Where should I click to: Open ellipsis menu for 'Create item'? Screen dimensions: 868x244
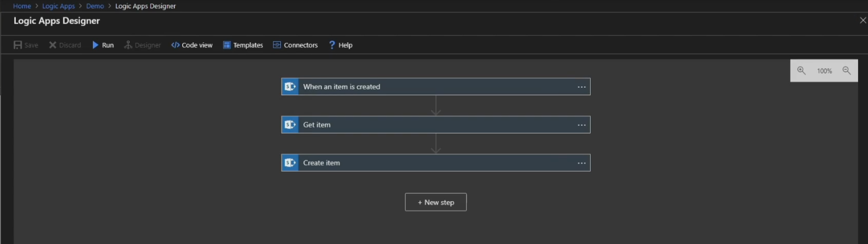pos(582,163)
